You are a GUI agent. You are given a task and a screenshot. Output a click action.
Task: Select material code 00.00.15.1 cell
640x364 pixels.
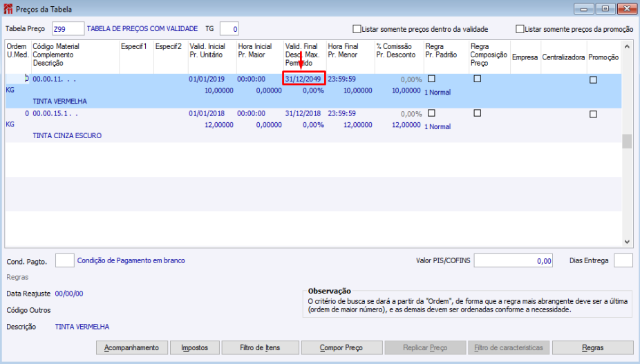[x=55, y=113]
